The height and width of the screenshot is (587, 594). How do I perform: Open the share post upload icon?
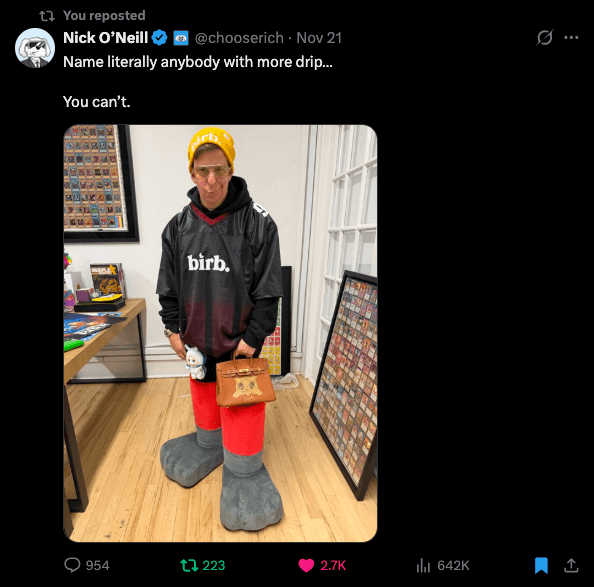[x=571, y=565]
